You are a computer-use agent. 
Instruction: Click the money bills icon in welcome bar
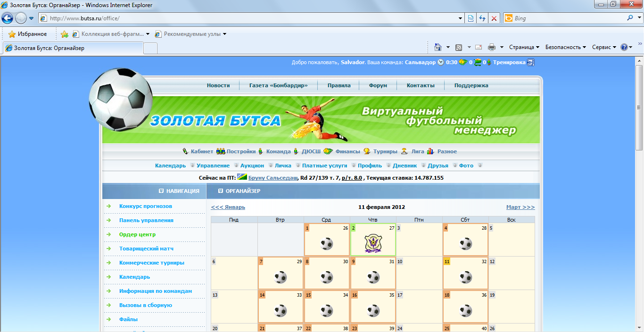coord(463,62)
